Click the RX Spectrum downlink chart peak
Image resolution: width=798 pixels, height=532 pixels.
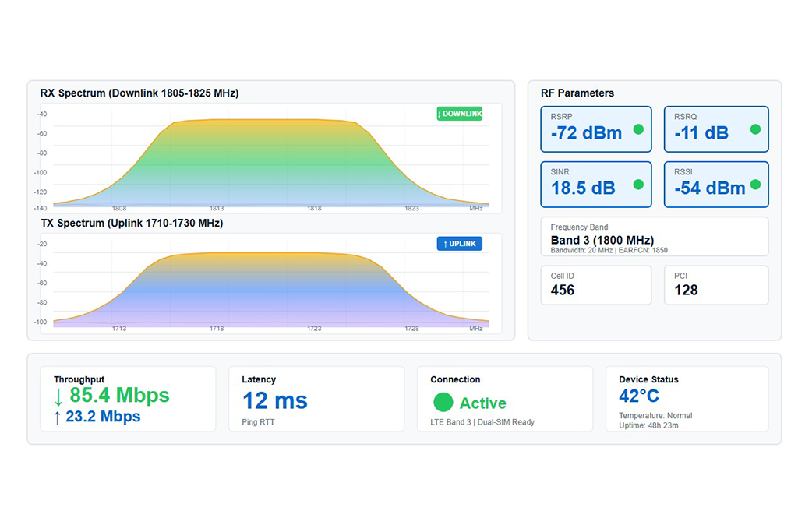265,120
